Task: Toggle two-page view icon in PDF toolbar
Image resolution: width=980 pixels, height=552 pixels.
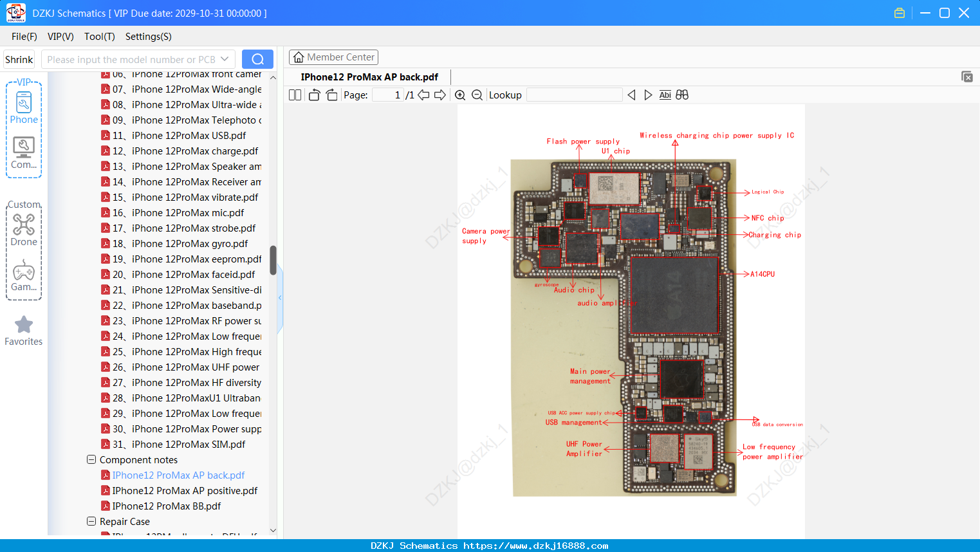Action: pos(295,95)
